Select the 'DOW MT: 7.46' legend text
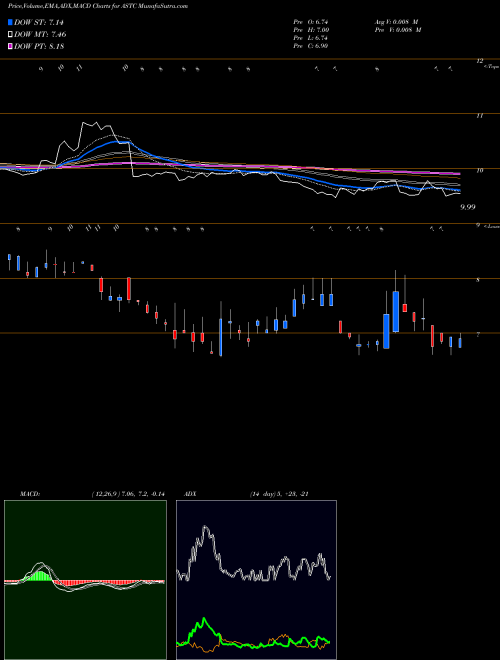Viewport: 500px width, 660px height. (40, 35)
